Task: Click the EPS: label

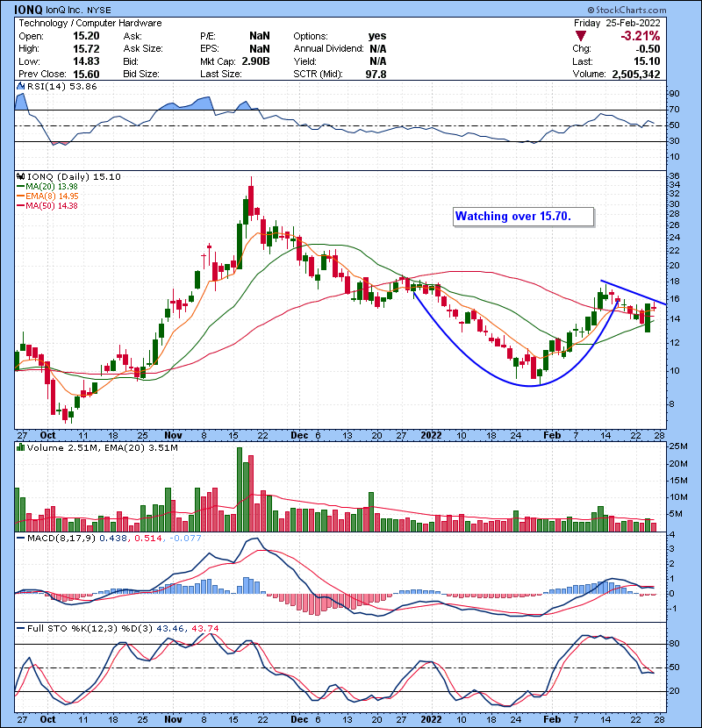Action: pos(210,49)
